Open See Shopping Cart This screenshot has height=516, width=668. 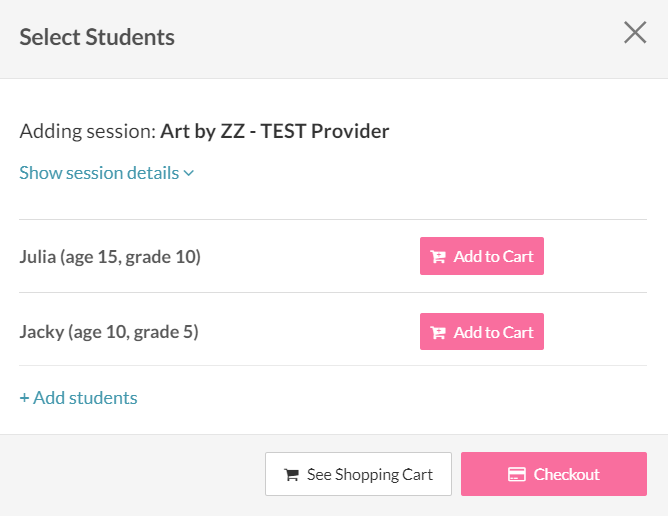(358, 474)
